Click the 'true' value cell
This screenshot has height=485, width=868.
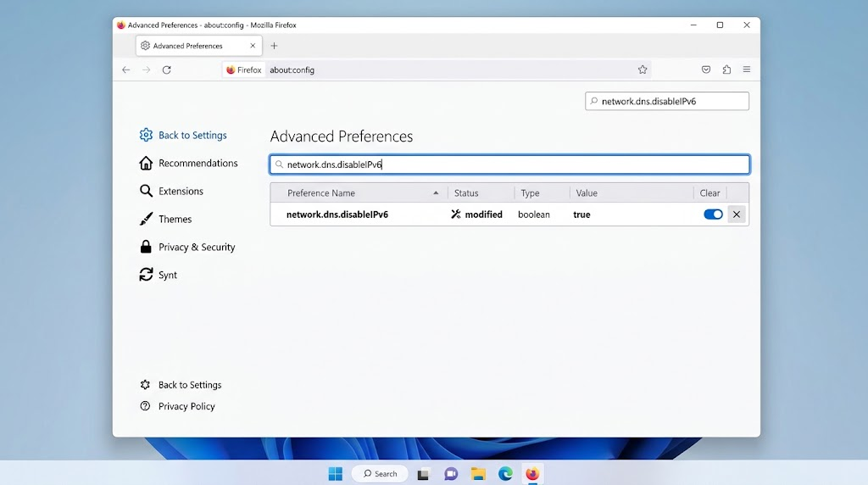(x=581, y=215)
